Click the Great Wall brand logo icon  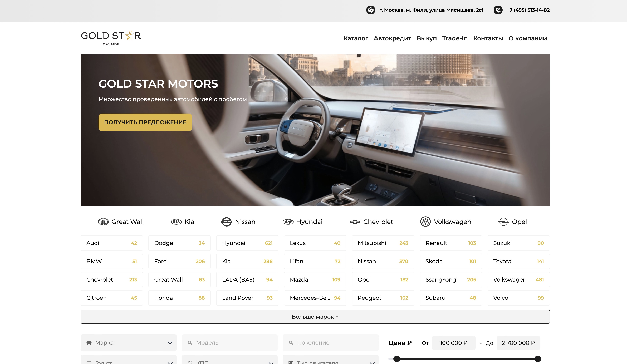[x=103, y=222]
